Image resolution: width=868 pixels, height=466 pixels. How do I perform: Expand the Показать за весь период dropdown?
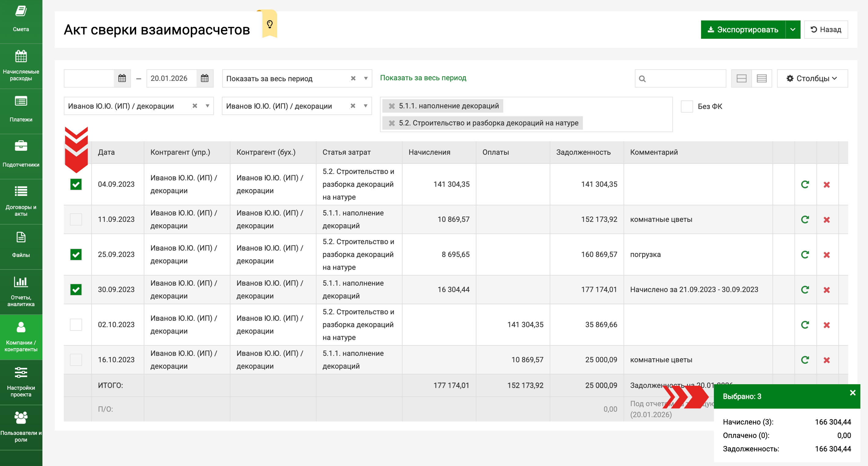click(x=366, y=78)
